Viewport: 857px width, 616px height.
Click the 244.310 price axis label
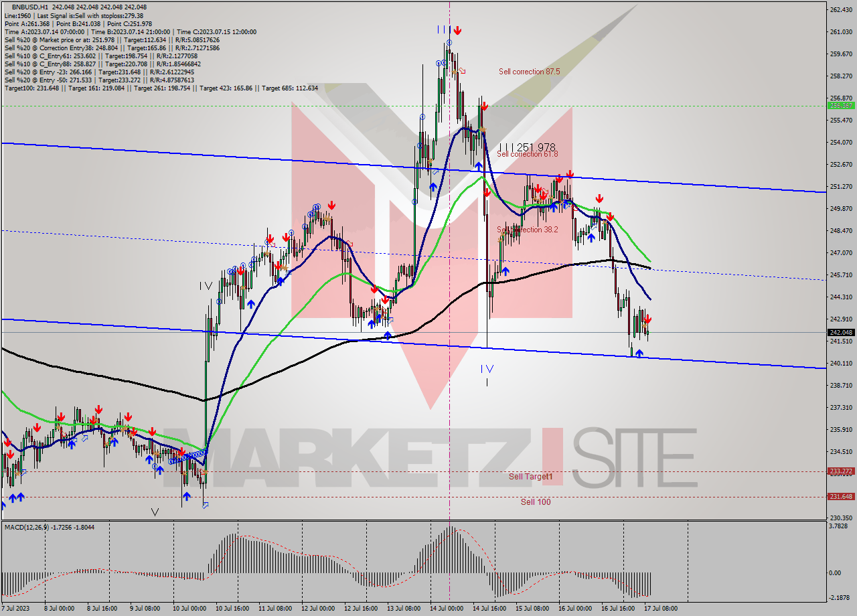[841, 297]
